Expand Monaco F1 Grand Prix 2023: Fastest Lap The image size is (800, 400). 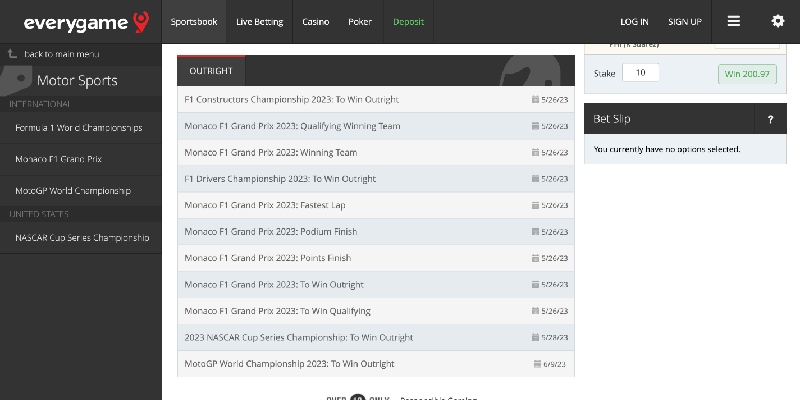click(376, 205)
